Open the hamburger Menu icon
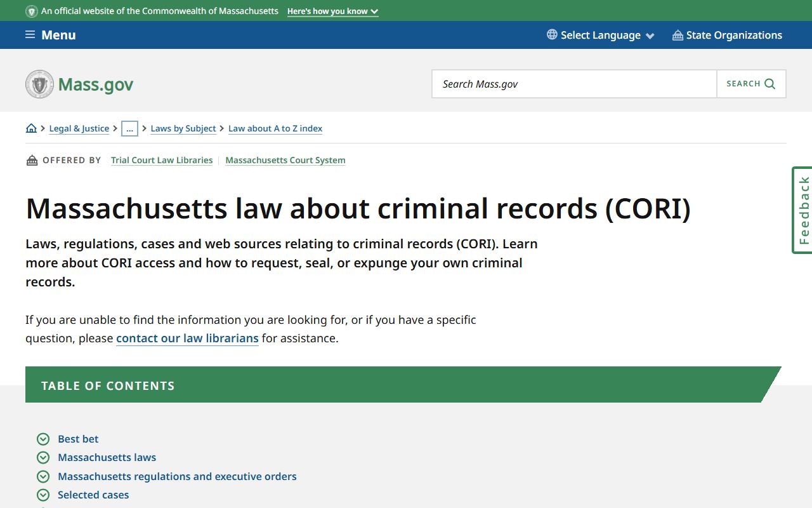Viewport: 812px width, 508px height. point(30,35)
